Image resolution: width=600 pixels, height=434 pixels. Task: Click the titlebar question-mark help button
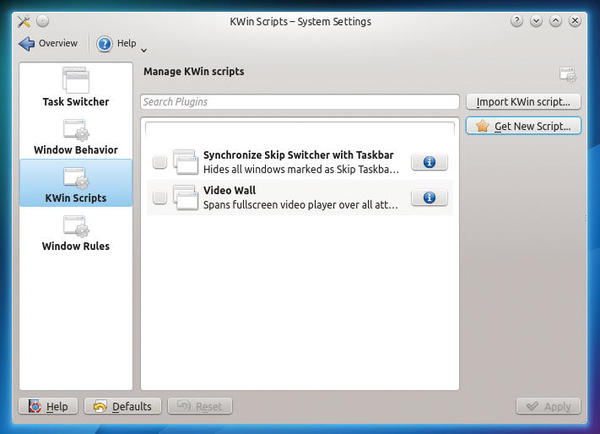[517, 21]
